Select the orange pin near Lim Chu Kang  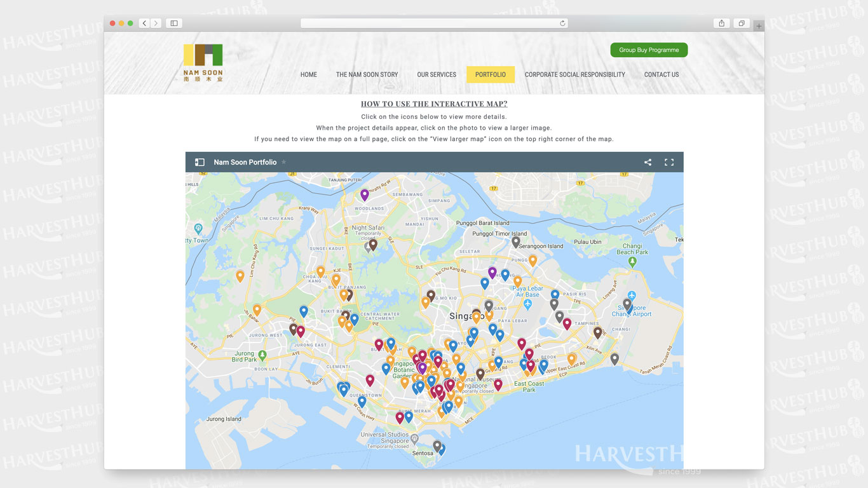pos(240,275)
